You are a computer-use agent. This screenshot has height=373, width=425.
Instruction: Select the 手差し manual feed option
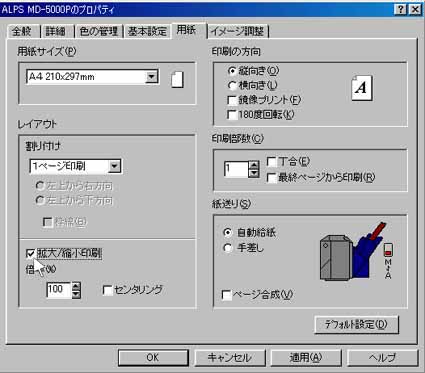tap(228, 248)
